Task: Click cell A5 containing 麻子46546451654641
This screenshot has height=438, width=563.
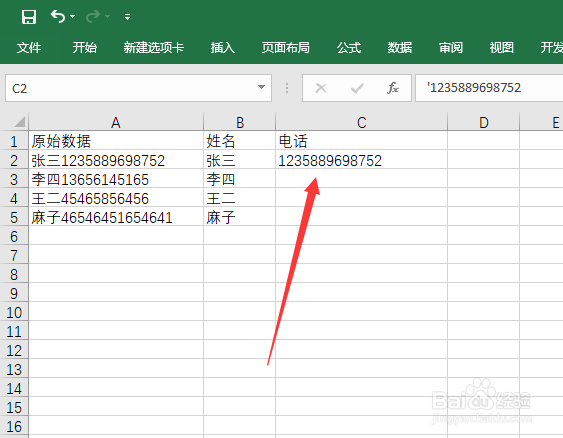Action: 116,217
